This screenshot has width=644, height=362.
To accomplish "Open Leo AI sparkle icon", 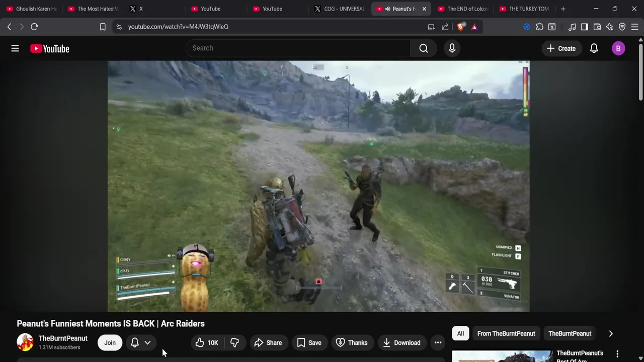I will pos(610,27).
